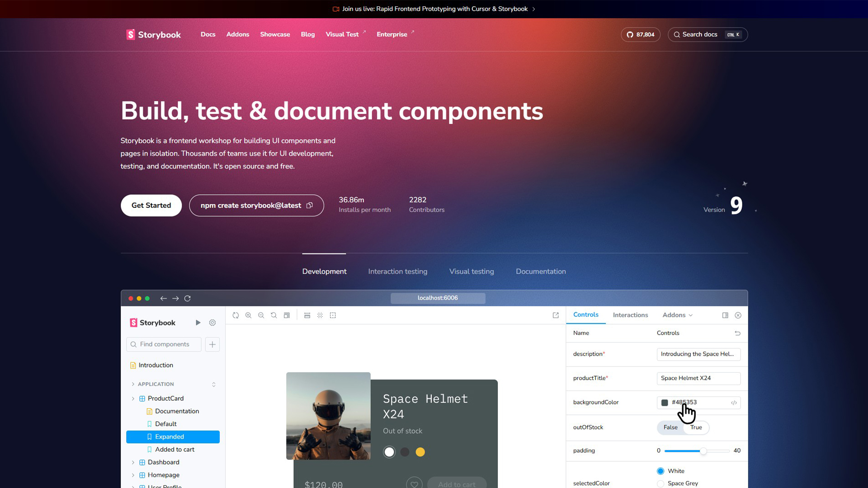Select the Interaction testing tab
Screen dimensions: 868x488
pyautogui.click(x=397, y=272)
